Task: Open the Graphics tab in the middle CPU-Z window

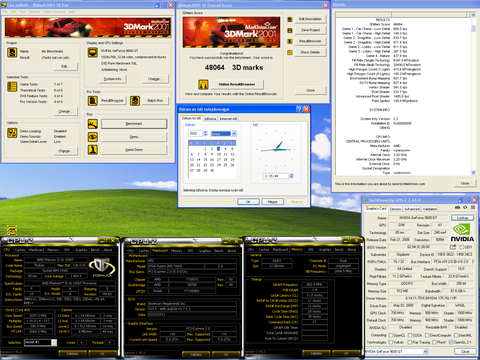Action: click(205, 251)
